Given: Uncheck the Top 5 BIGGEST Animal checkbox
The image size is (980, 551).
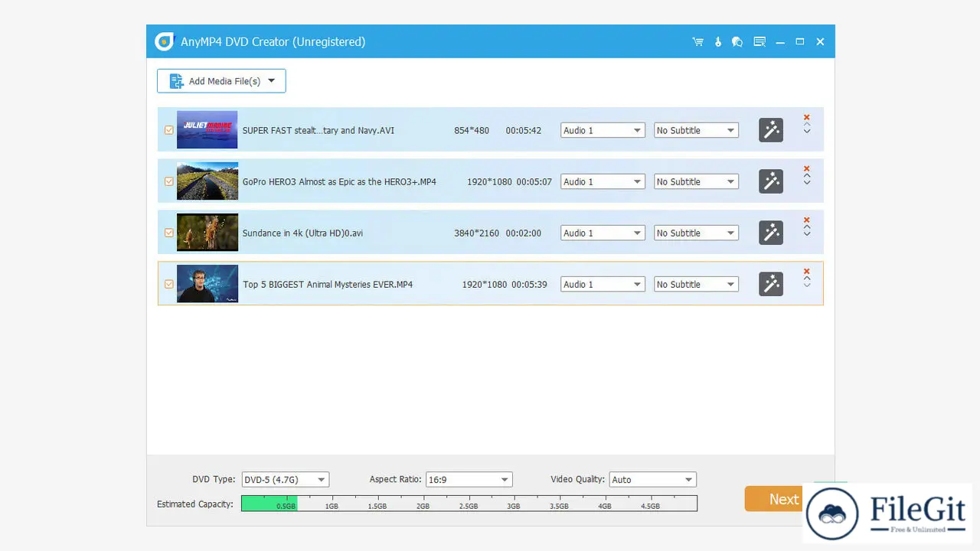Looking at the screenshot, I should [x=169, y=284].
